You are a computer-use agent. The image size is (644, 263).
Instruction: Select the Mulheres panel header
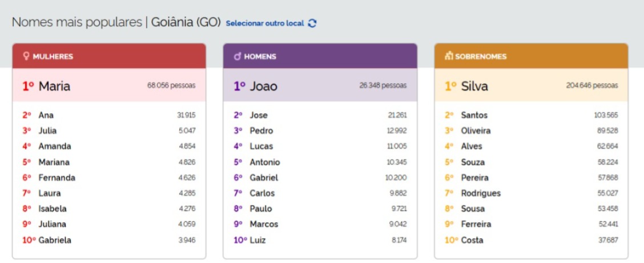(108, 56)
